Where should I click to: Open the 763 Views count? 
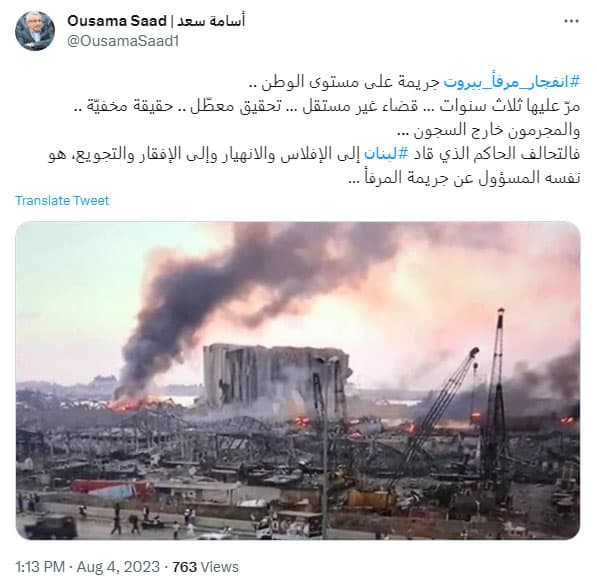point(206,567)
